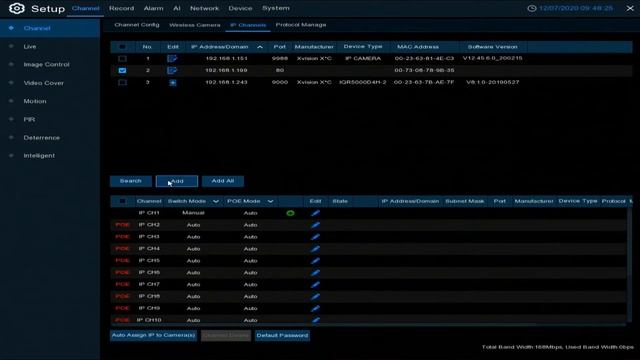Click PoE badge for IP CH5
Viewport: 640px width, 360px height.
pyautogui.click(x=122, y=260)
